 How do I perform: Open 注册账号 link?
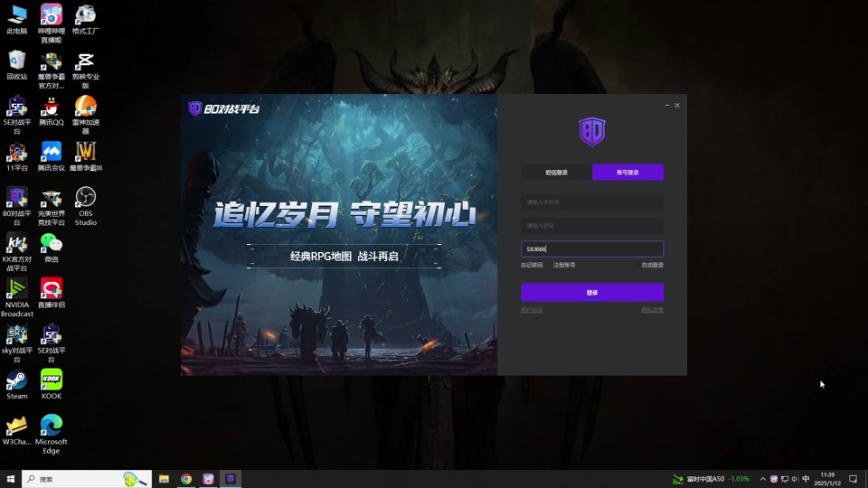coord(564,265)
